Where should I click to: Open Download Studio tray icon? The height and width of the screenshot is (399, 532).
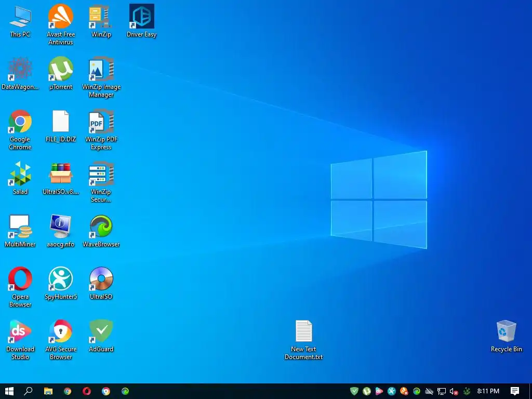pos(379,391)
